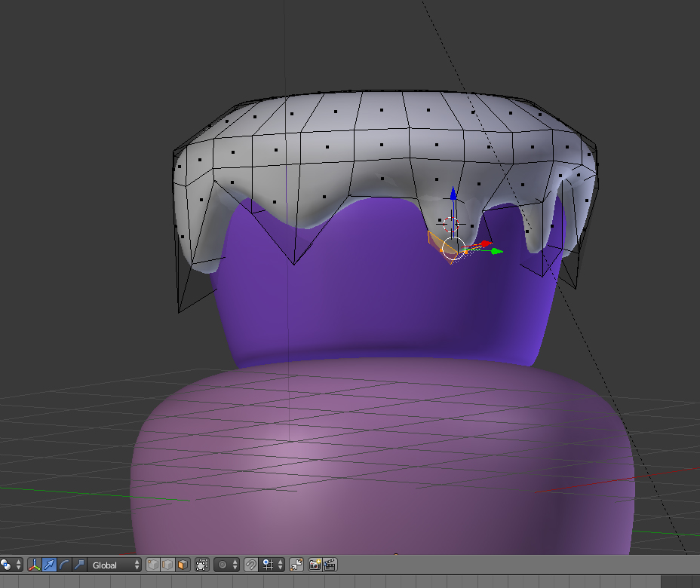Select the Rotate manipulator arc icon
This screenshot has height=588, width=700.
pyautogui.click(x=64, y=565)
